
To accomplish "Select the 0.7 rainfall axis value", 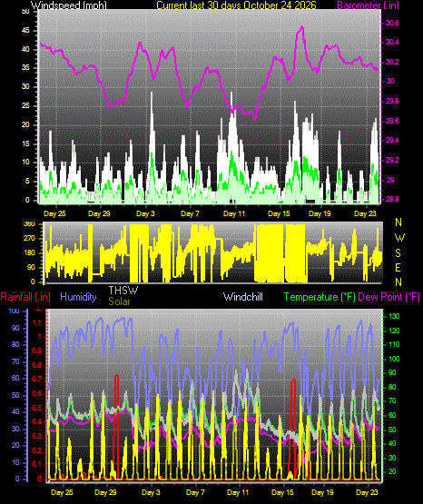I will 37,380.
